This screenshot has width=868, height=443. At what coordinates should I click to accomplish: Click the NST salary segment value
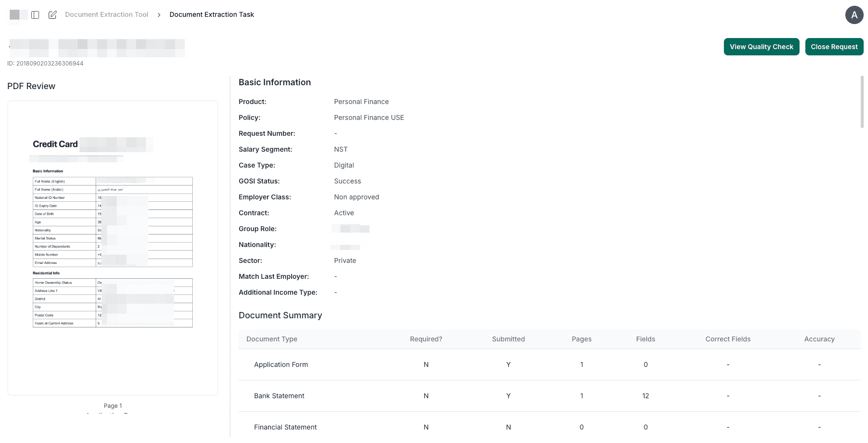tap(341, 149)
